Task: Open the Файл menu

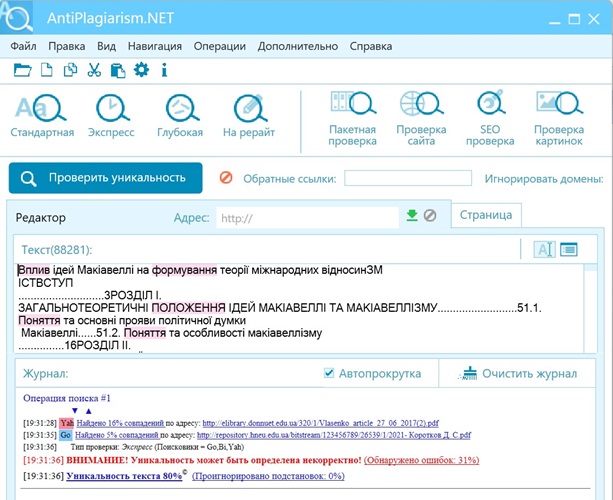Action: point(23,46)
